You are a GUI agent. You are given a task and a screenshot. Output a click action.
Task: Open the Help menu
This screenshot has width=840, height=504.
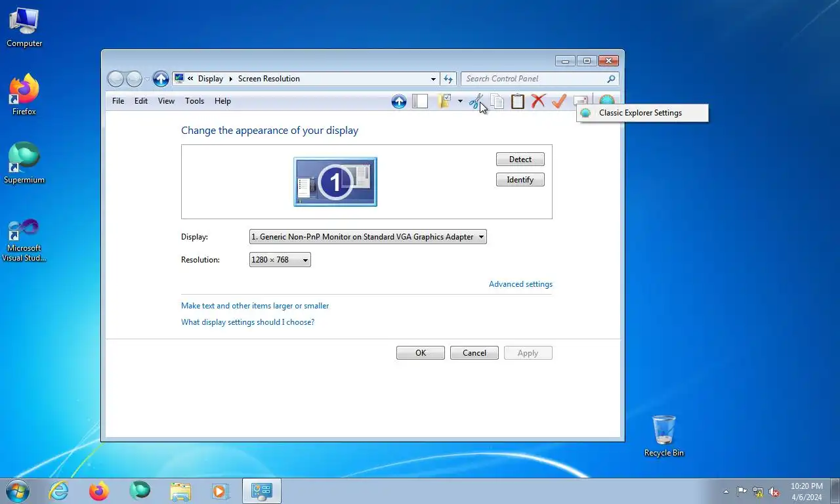[222, 101]
